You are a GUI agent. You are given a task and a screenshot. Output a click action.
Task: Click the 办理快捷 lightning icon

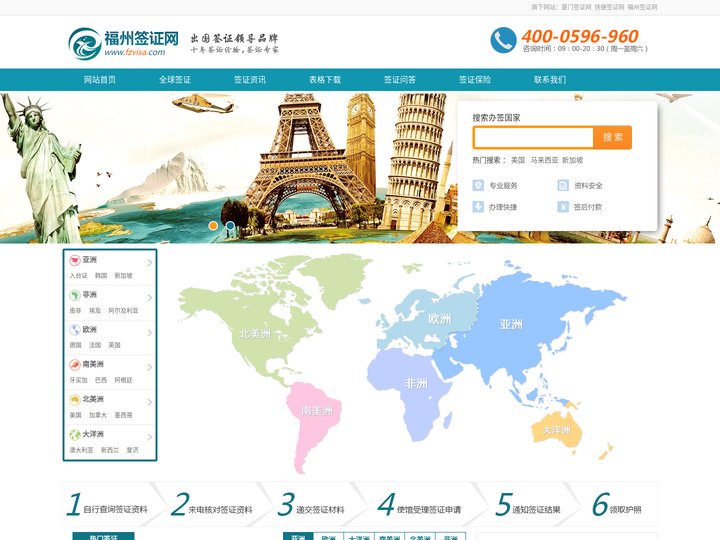coord(478,207)
